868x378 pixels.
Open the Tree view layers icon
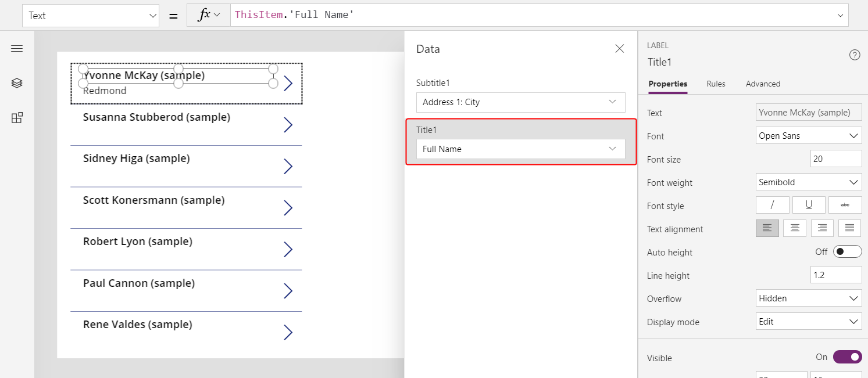click(17, 83)
